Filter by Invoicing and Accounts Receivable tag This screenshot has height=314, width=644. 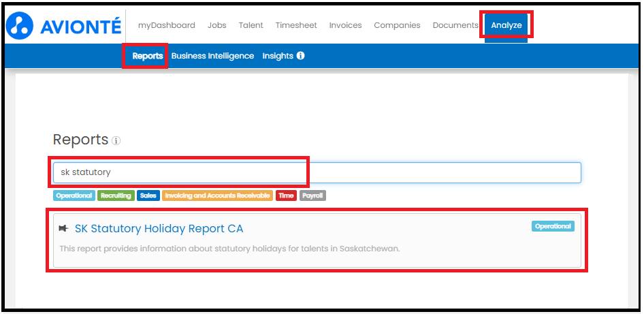[217, 195]
